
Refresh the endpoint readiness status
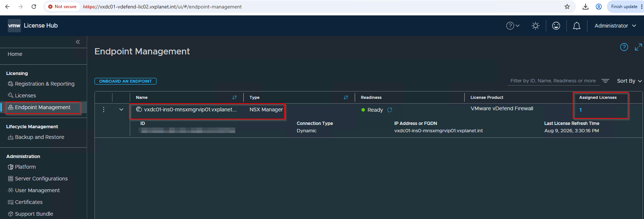coord(390,110)
